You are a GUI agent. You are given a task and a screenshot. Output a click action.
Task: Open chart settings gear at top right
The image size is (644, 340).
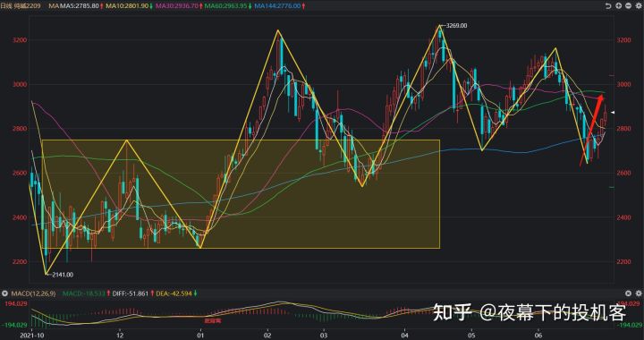(x=639, y=6)
